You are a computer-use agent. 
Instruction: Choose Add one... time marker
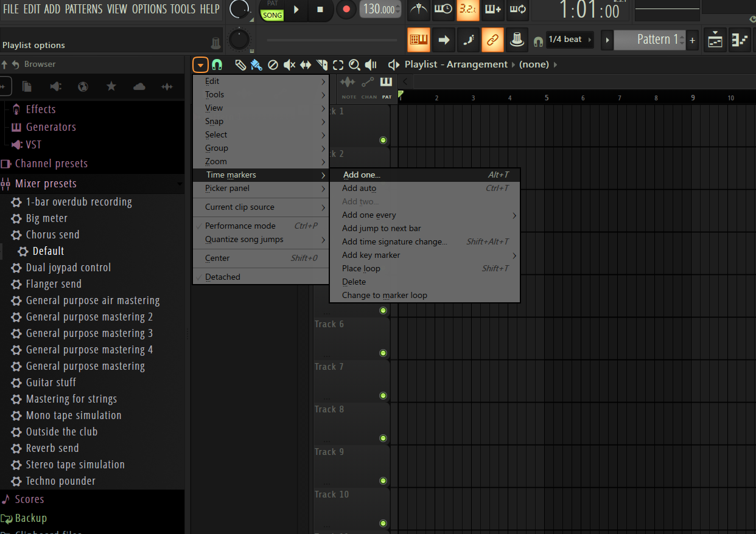click(x=425, y=175)
